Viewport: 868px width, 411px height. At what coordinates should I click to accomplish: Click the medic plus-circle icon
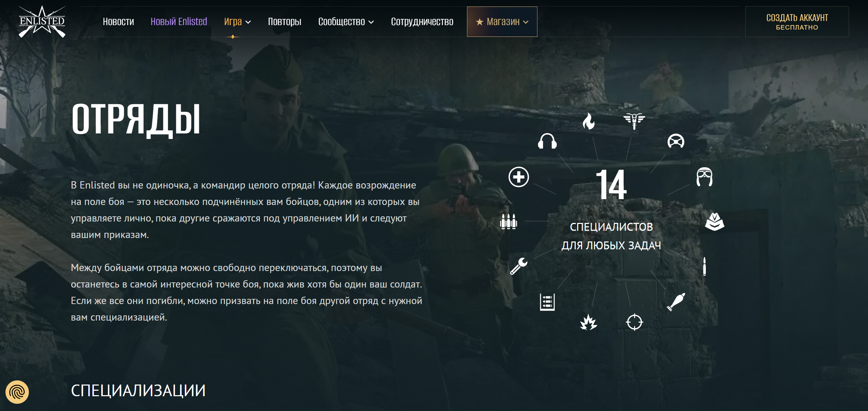519,177
